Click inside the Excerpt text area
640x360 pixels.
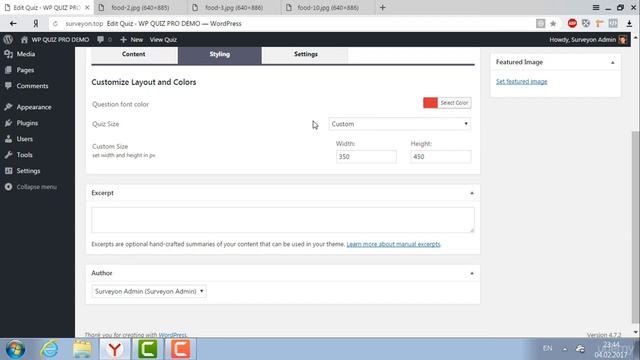point(283,220)
